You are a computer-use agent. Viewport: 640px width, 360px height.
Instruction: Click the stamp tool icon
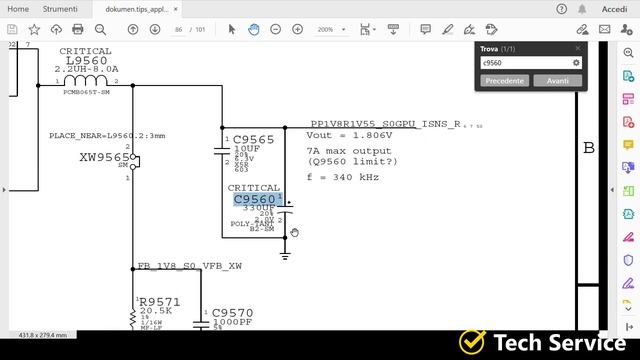point(491,29)
